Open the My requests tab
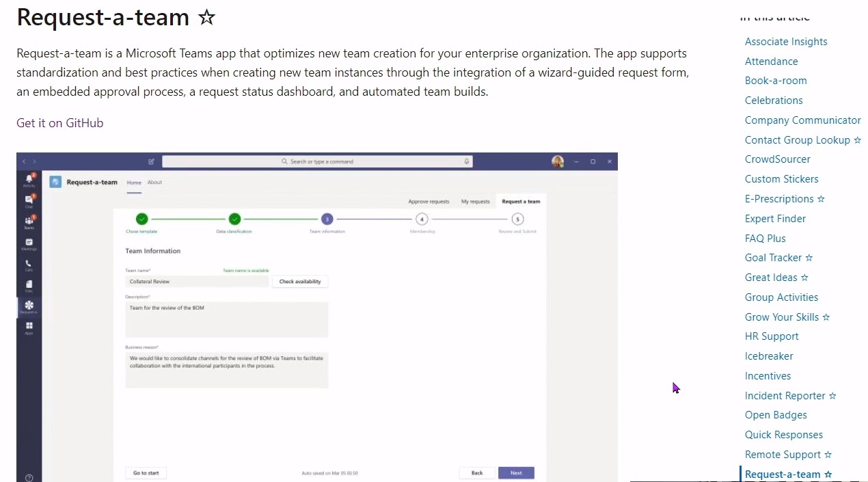 coord(476,202)
